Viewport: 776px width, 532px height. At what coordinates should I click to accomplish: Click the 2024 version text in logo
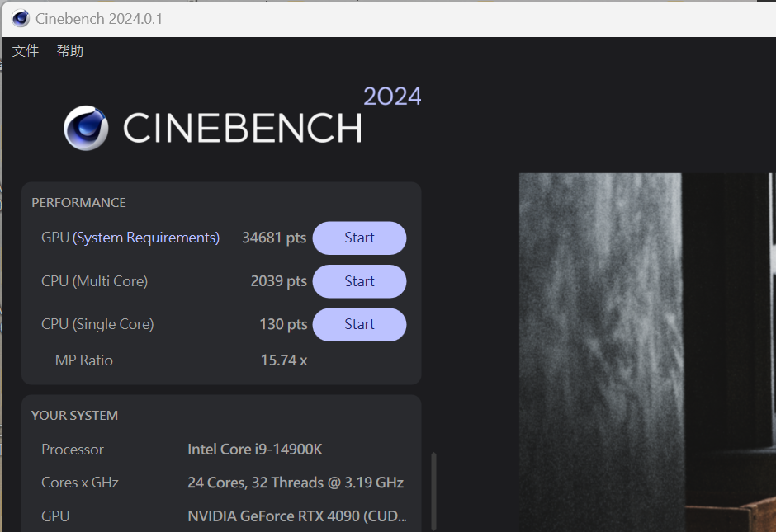[x=392, y=97]
